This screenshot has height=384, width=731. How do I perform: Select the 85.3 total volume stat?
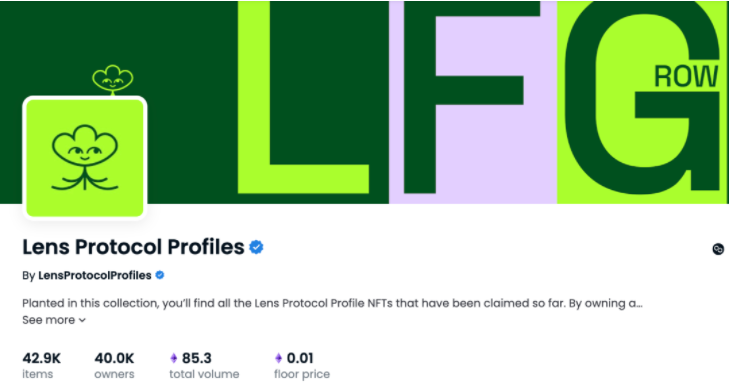pyautogui.click(x=204, y=365)
